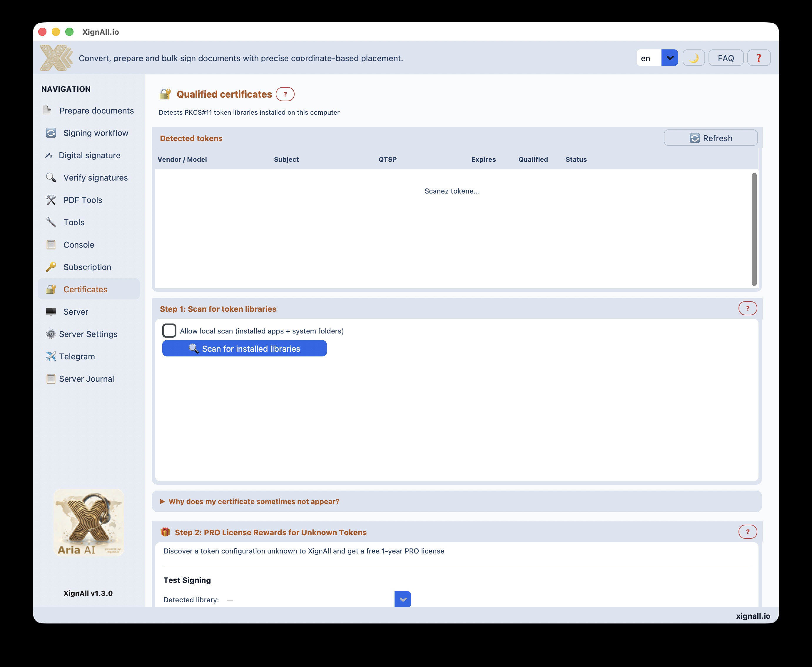Click the QTSP column header
The height and width of the screenshot is (667, 812).
387,159
